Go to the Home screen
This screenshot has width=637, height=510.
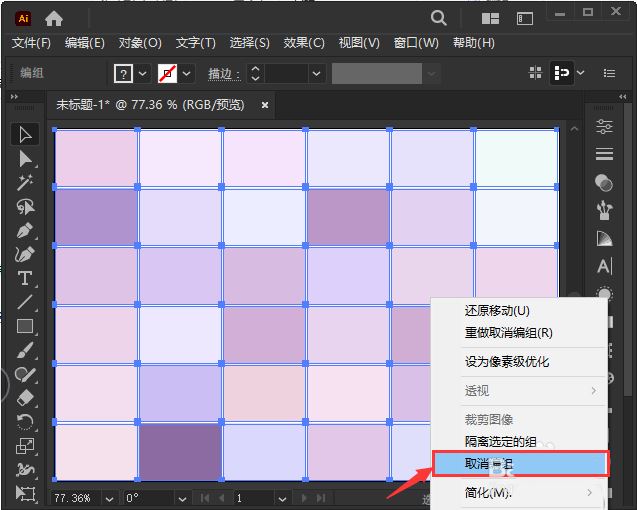[x=54, y=19]
